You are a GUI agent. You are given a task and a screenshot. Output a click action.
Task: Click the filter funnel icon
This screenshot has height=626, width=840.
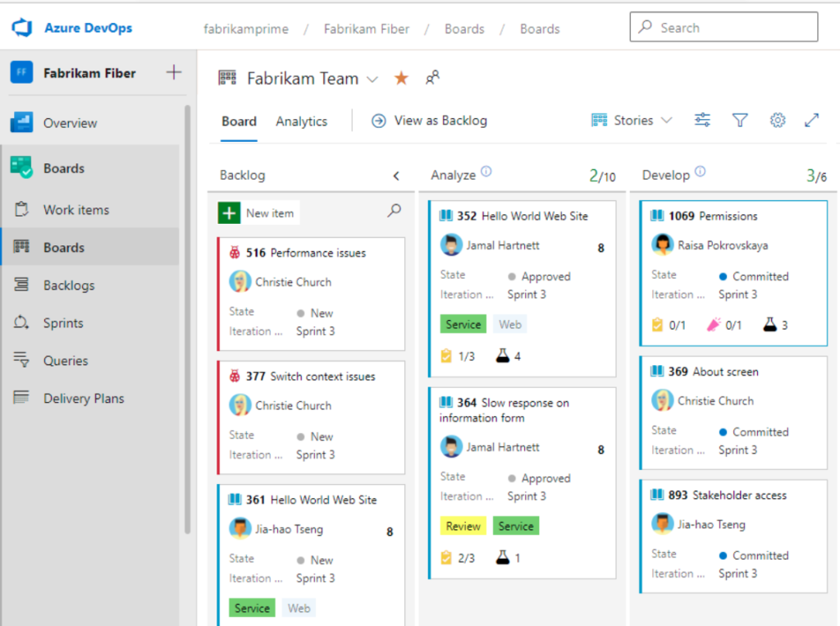740,121
